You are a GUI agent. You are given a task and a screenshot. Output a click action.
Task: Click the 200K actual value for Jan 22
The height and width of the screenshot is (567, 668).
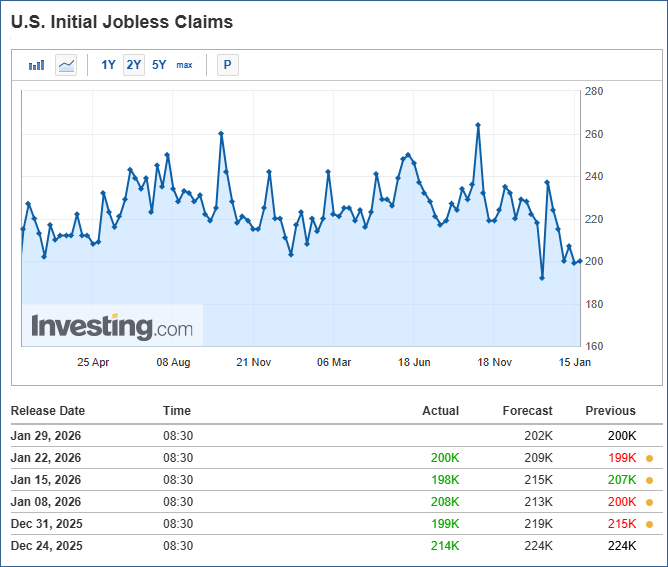pos(445,458)
